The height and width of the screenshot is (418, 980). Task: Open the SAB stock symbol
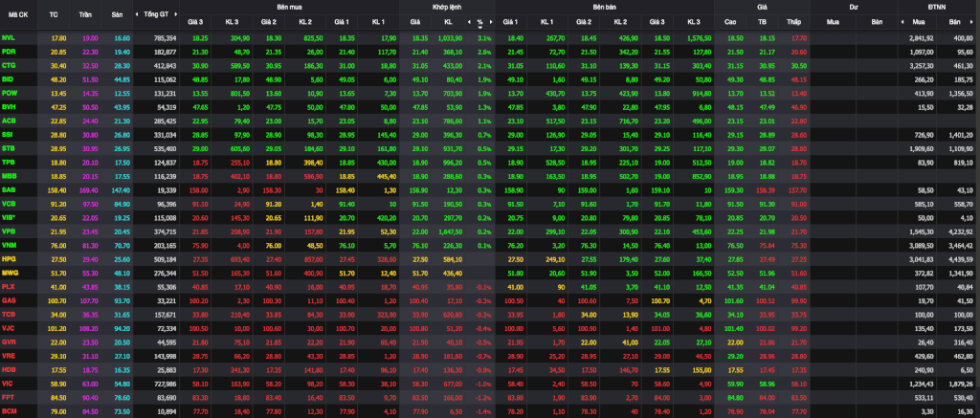(x=9, y=189)
